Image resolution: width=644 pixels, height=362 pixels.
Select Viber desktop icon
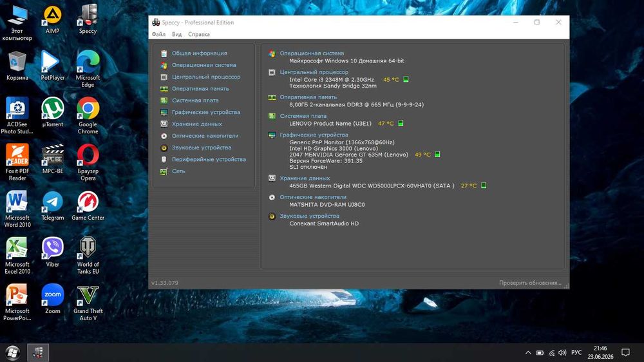[52, 252]
